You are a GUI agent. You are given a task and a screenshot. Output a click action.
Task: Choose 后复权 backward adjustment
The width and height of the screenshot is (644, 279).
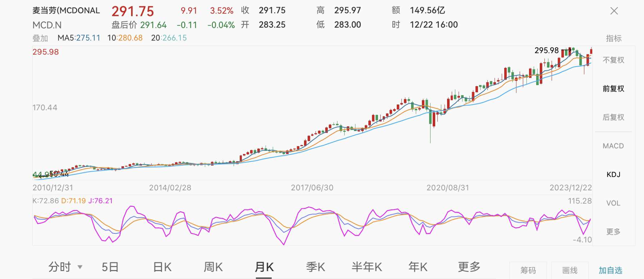click(x=613, y=117)
